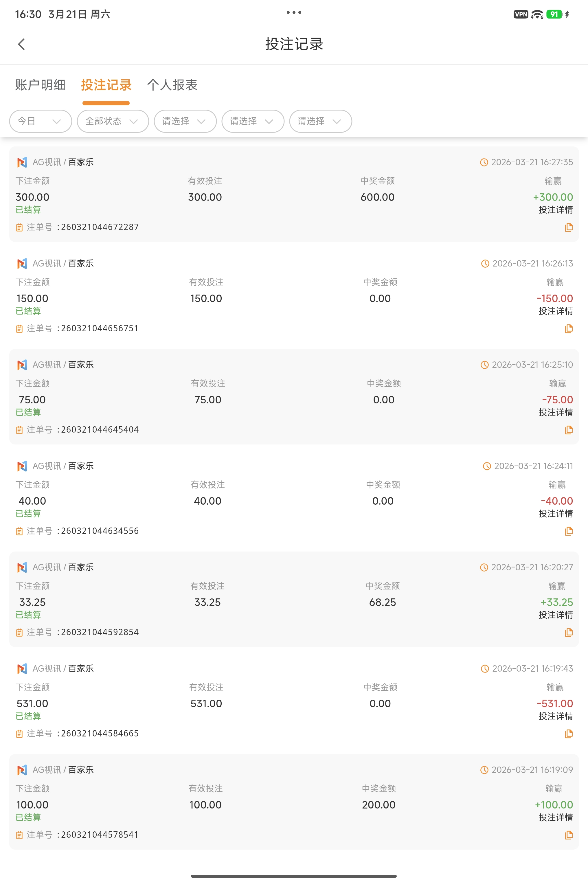Screen dimensions: 588x882
Task: Copy bet number 260321044578541
Action: (569, 835)
